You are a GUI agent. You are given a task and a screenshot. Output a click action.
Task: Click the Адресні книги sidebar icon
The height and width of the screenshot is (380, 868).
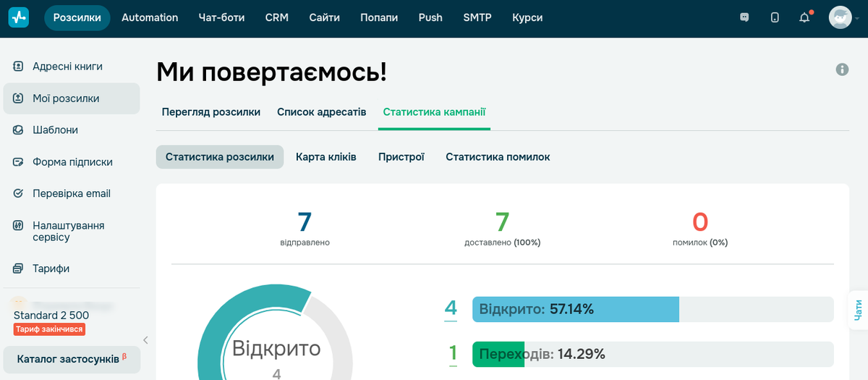[19, 67]
